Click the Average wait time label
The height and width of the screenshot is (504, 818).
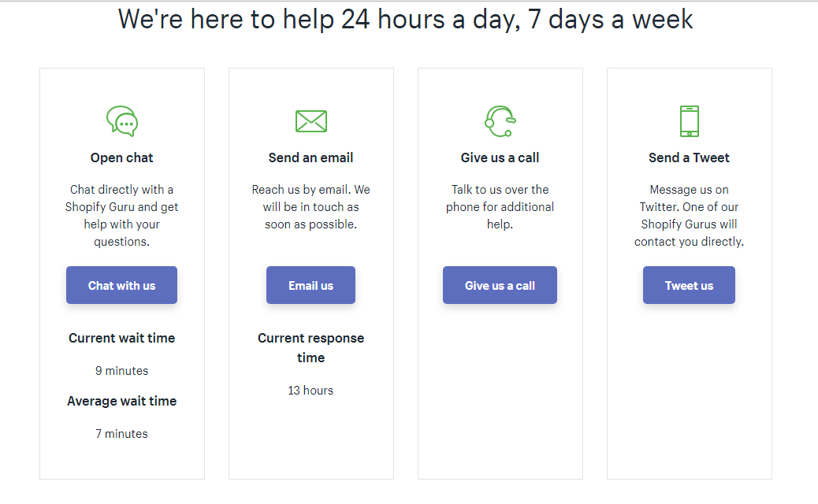coord(122,401)
